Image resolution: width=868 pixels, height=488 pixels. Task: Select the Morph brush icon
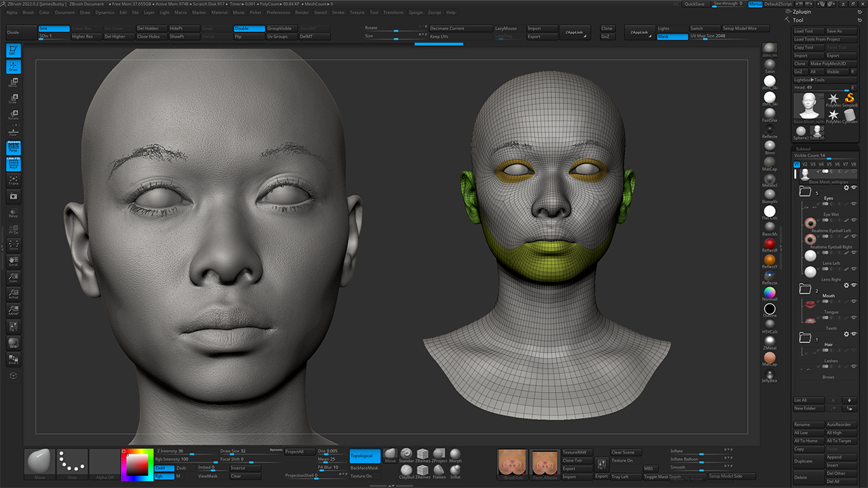click(x=455, y=454)
